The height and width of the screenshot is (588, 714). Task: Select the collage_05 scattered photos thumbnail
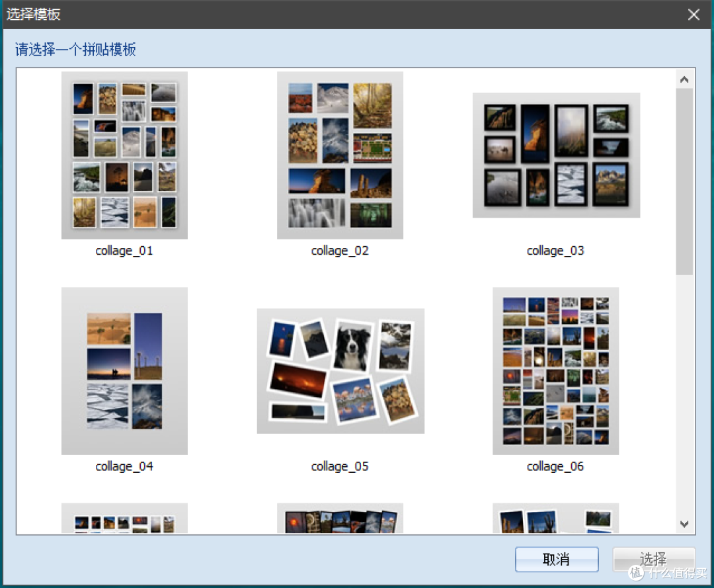[340, 371]
